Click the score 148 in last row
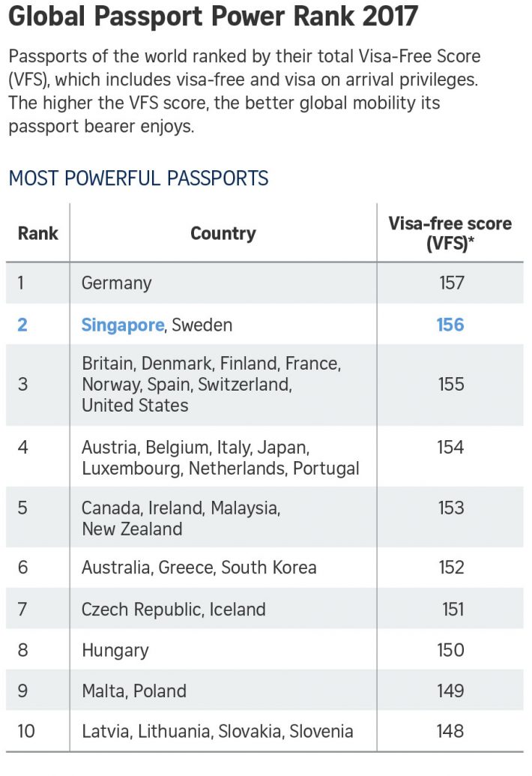Image resolution: width=532 pixels, height=776 pixels. coord(450,731)
